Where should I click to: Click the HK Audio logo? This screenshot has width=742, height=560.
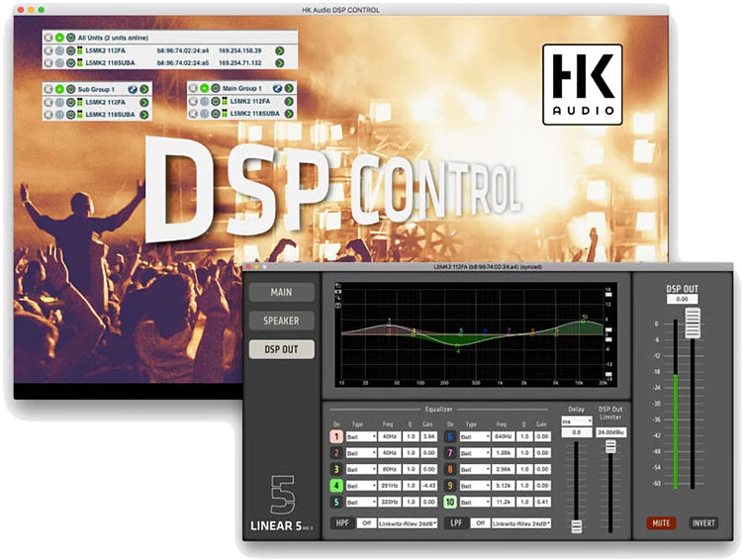click(x=583, y=84)
